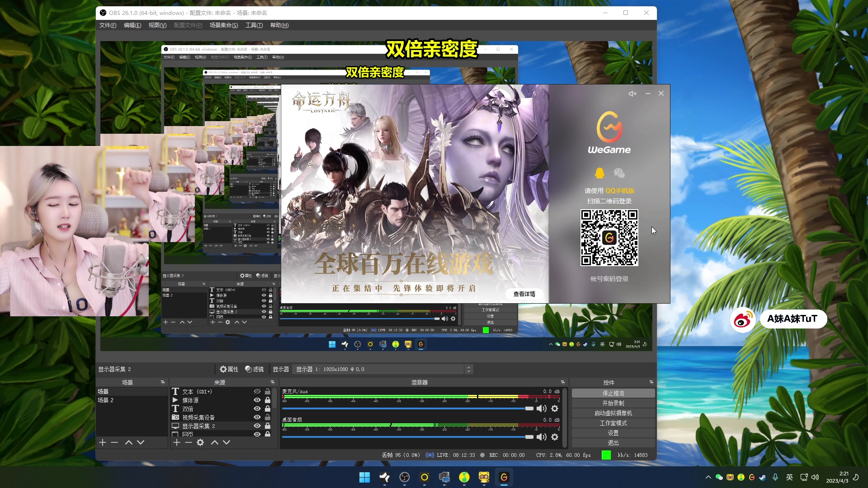Adjust the 麦克风/Aux volume slider
868x488 pixels.
[x=408, y=408]
